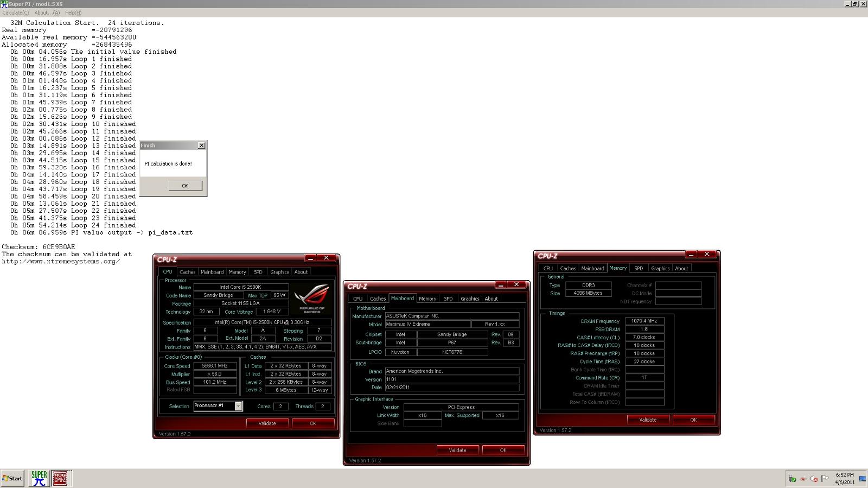Click the BIOS date 02/21/2011
Screen dimensions: 868x488
452,388
